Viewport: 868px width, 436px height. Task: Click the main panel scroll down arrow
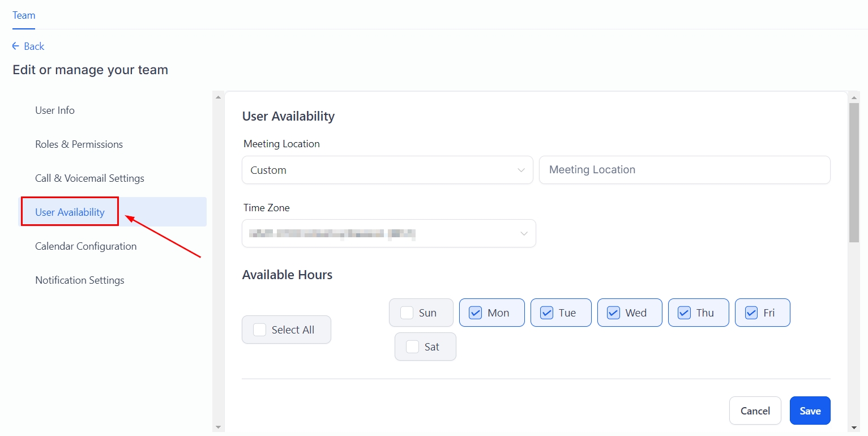[x=854, y=426]
